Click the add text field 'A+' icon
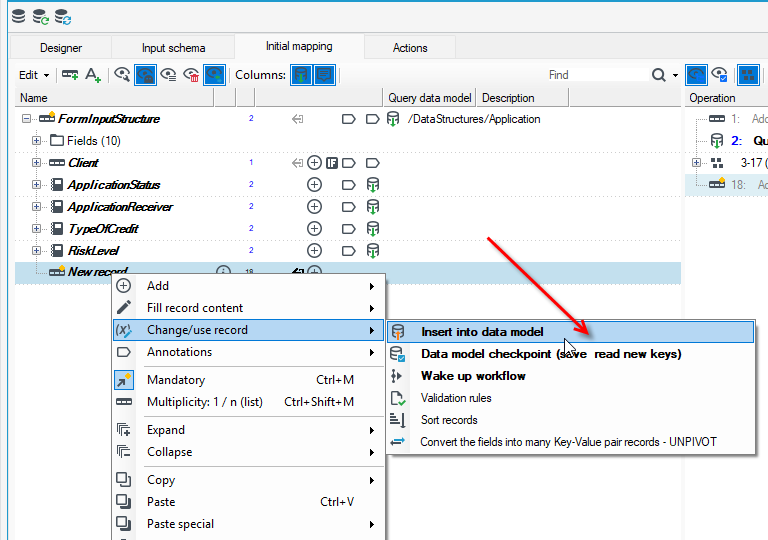This screenshot has width=768, height=540. pos(93,75)
